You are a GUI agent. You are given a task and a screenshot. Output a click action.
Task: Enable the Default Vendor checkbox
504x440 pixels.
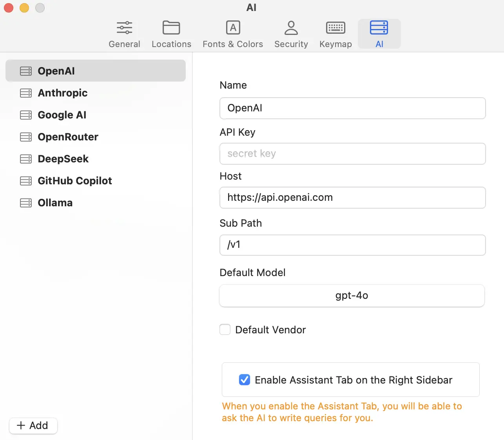point(225,329)
